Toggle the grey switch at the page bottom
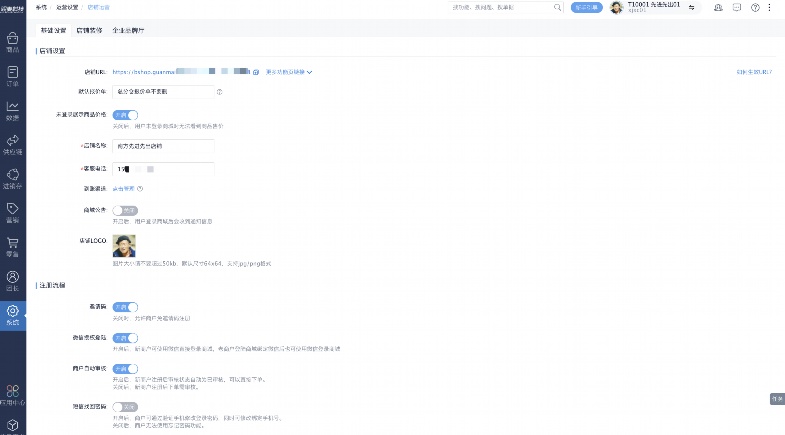The image size is (785, 435). (125, 407)
